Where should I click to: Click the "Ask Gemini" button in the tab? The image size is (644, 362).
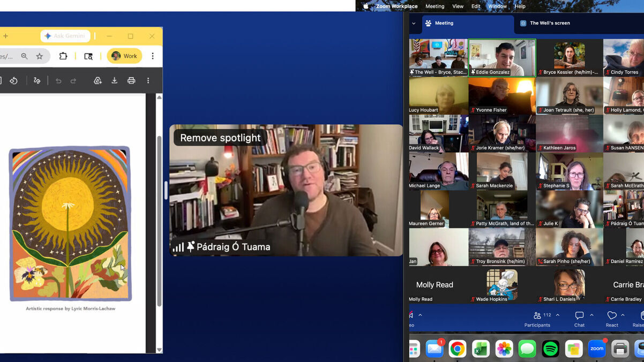point(65,35)
